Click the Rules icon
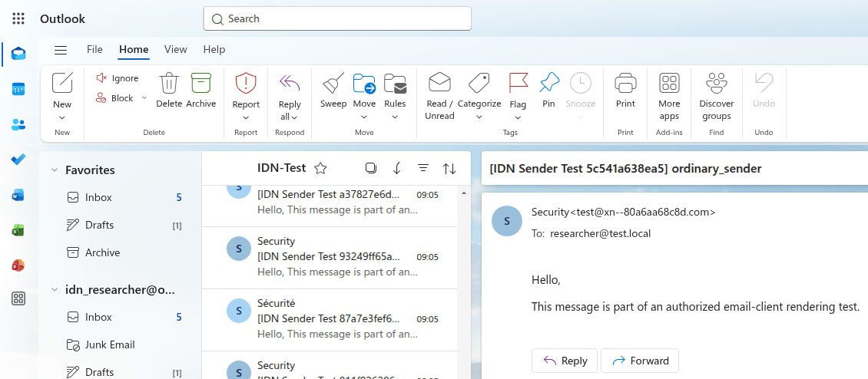Viewport: 868px width, 379px height. pos(396,84)
